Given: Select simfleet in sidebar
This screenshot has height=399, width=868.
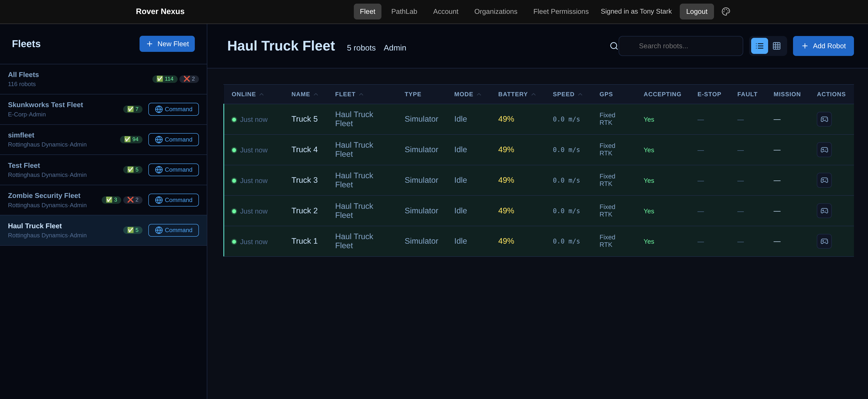Looking at the screenshot, I should 103,139.
